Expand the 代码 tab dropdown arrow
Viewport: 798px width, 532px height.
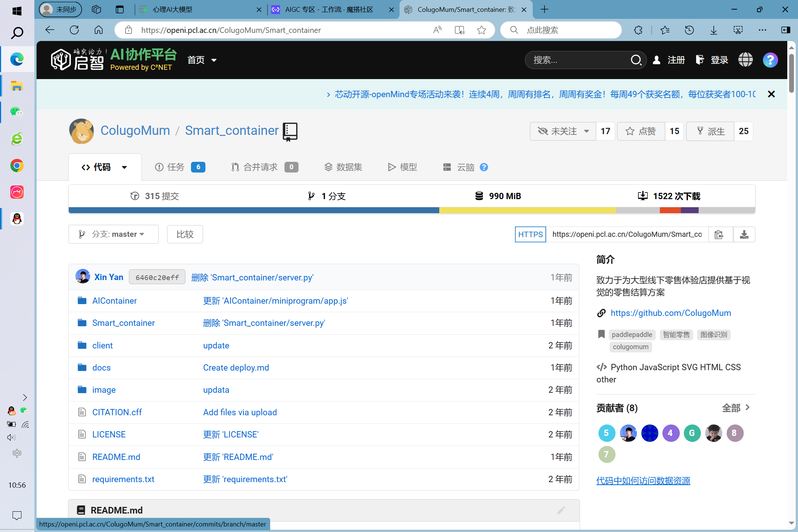(125, 167)
